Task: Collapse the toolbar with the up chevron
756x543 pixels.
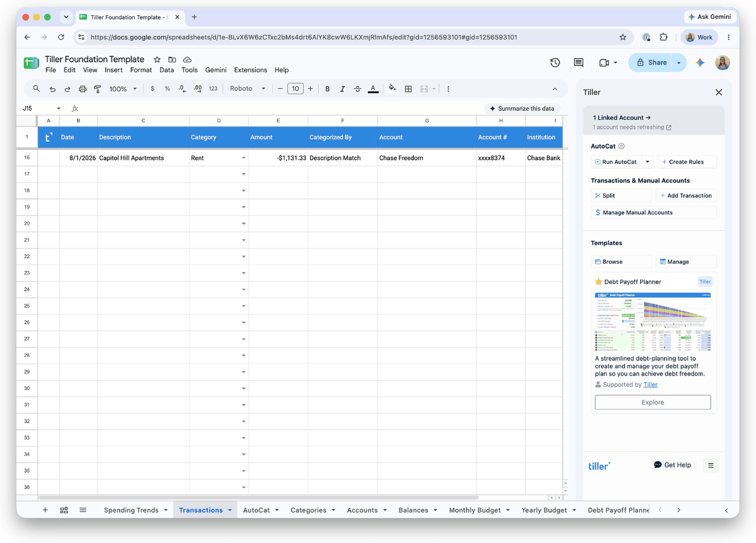Action: coord(554,89)
